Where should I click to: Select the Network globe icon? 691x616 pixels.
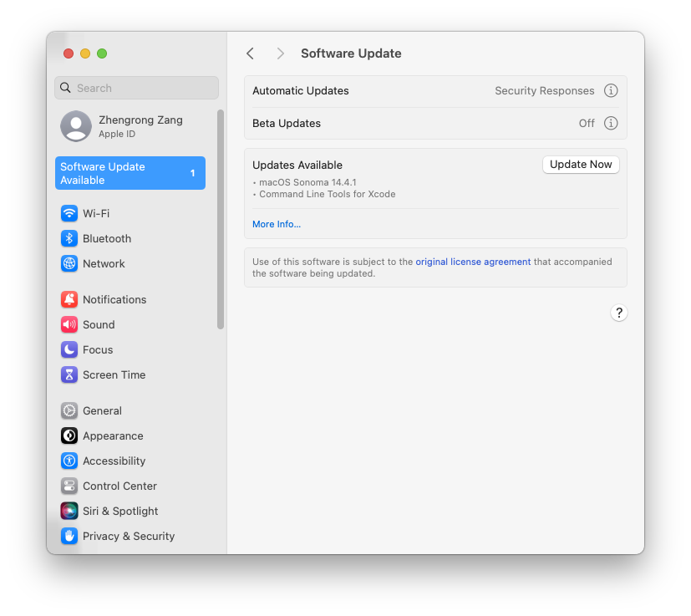click(x=69, y=263)
